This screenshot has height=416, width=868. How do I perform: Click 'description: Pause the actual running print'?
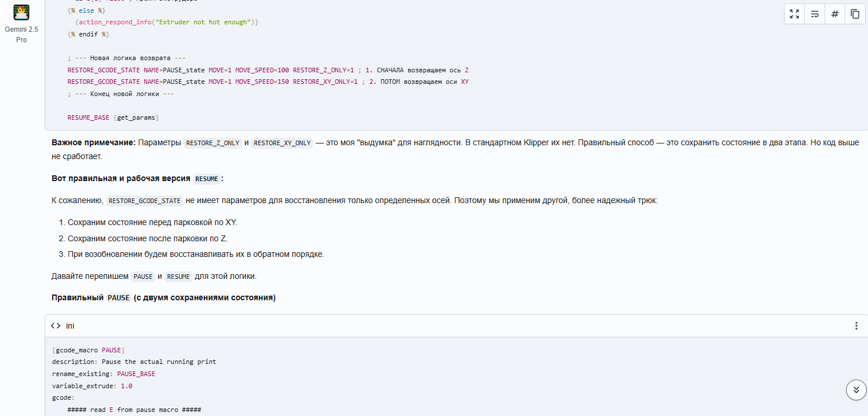(134, 362)
